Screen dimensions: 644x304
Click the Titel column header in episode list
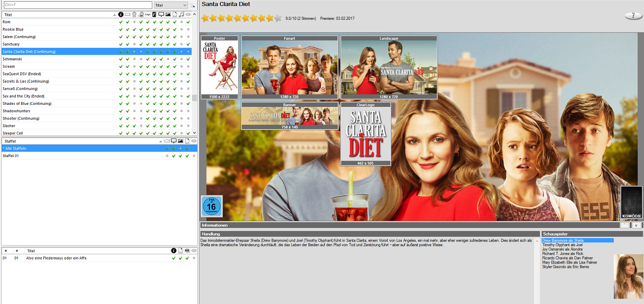click(x=97, y=251)
